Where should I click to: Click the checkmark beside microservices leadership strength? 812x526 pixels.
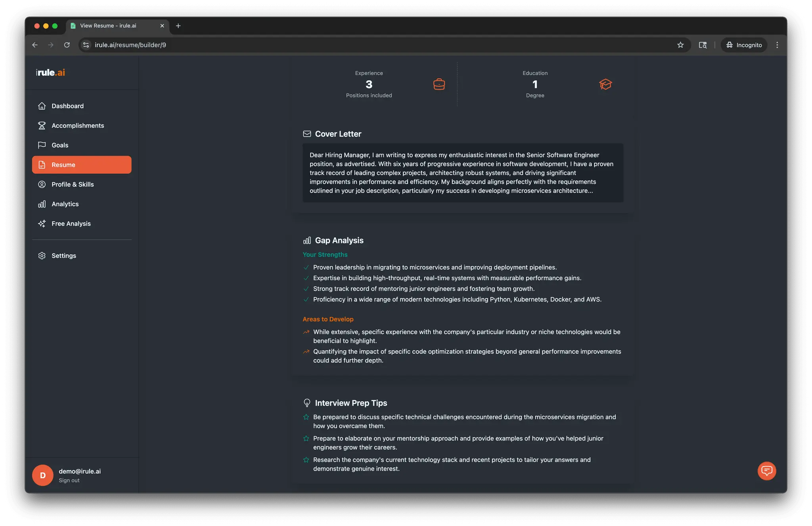click(x=306, y=267)
